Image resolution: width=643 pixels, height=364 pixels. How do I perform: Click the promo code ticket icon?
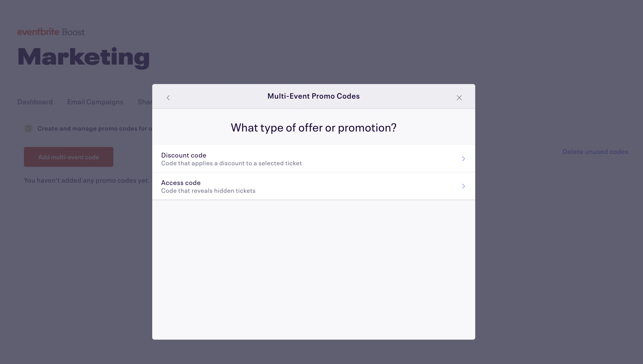[28, 129]
